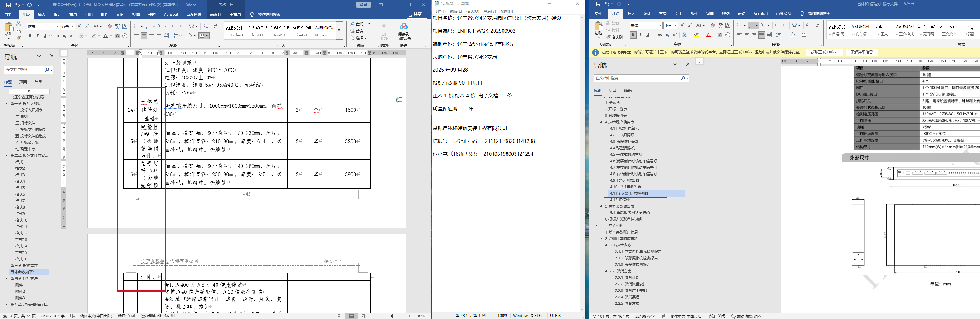Image resolution: width=980 pixels, height=319 pixels.
Task: Toggle Justify alignment in the right Word window
Action: pos(762,35)
